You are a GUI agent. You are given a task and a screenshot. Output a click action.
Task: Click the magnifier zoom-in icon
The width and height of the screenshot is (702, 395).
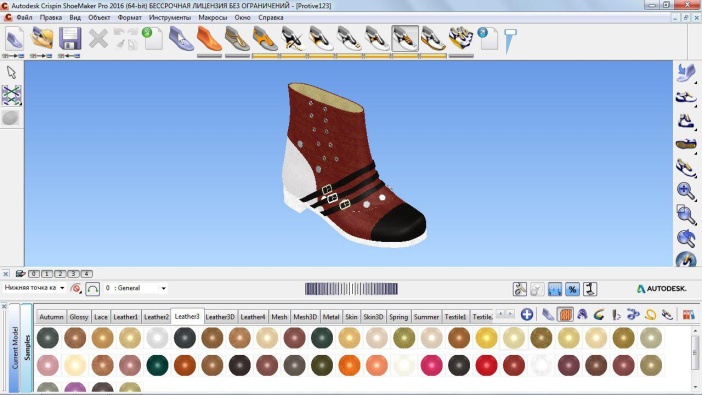pyautogui.click(x=685, y=191)
